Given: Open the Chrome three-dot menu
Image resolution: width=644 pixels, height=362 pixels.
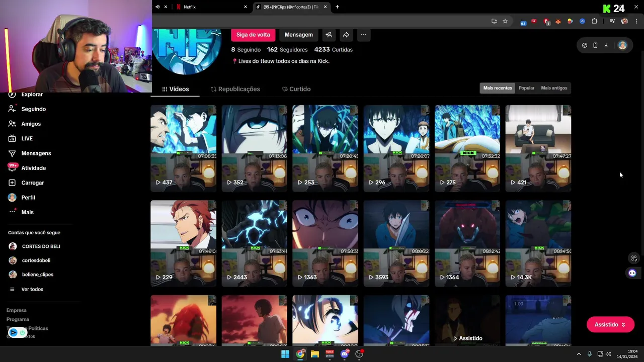Looking at the screenshot, I should click(636, 21).
